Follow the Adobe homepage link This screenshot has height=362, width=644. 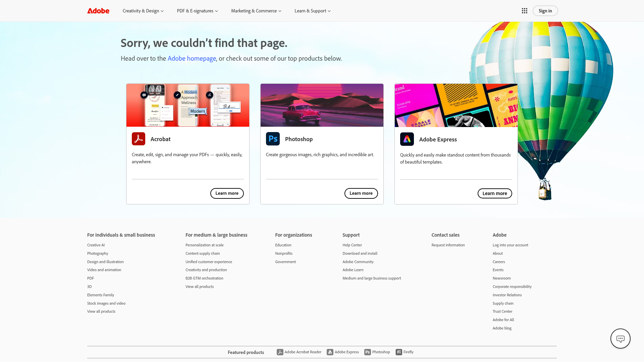point(192,58)
